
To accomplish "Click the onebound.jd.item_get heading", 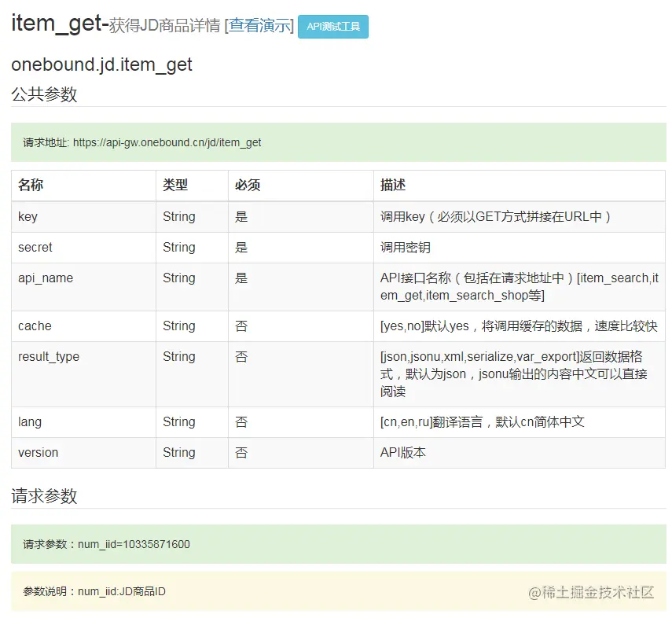I will click(101, 64).
